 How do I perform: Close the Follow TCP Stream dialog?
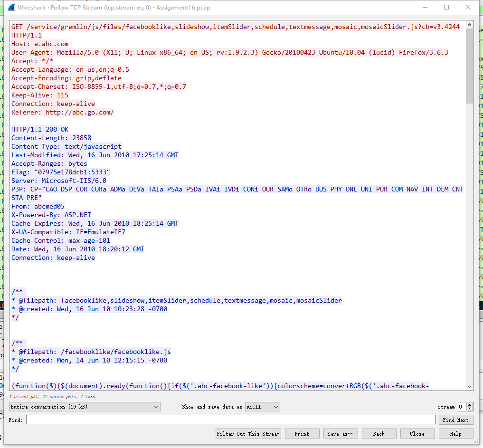tap(417, 433)
